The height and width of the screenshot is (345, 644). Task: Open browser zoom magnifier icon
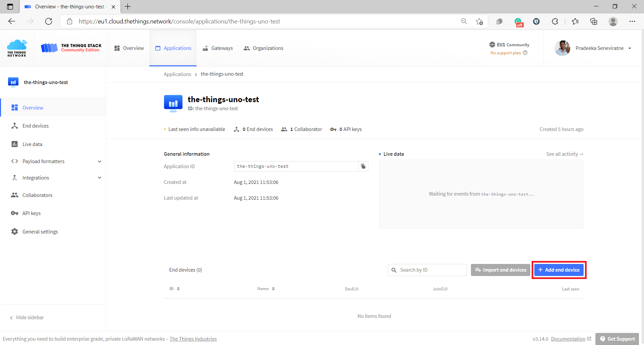pyautogui.click(x=464, y=21)
